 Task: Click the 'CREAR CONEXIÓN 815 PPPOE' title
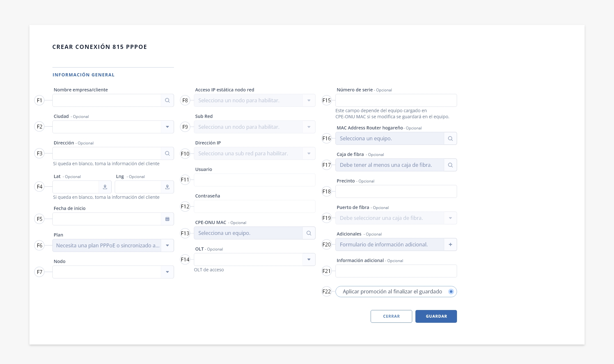pos(100,47)
